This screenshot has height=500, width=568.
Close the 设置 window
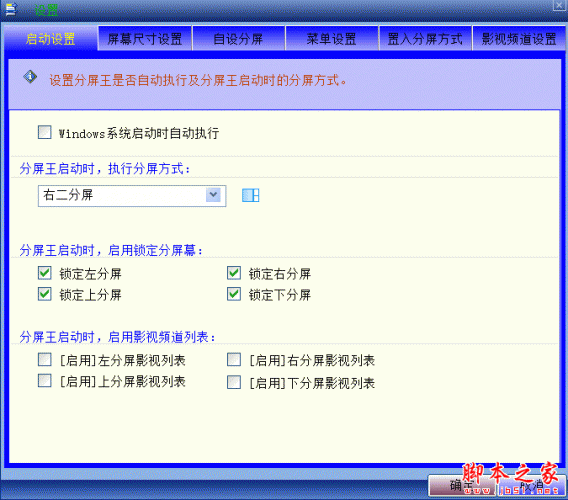pyautogui.click(x=560, y=5)
